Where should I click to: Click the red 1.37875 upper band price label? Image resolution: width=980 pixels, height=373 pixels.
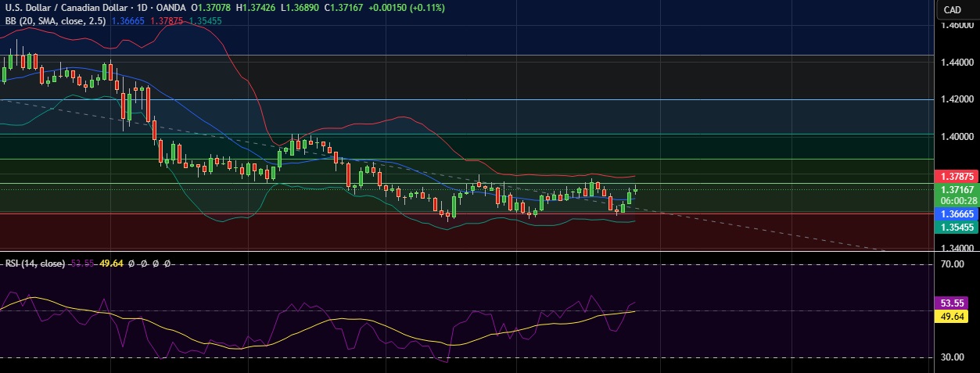956,177
